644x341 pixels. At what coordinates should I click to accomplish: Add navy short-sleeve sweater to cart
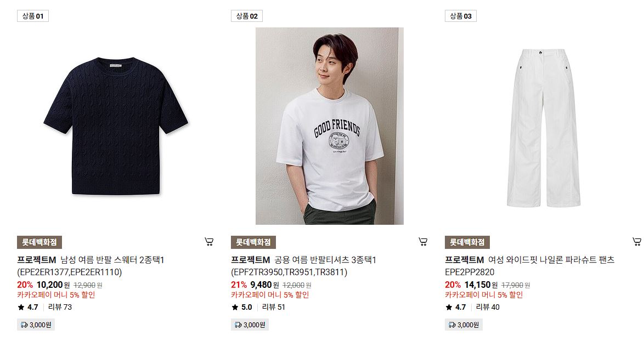click(209, 242)
